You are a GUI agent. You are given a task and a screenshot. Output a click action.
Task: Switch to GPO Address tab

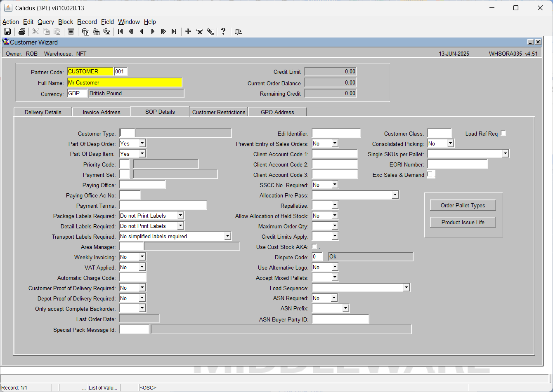point(277,112)
